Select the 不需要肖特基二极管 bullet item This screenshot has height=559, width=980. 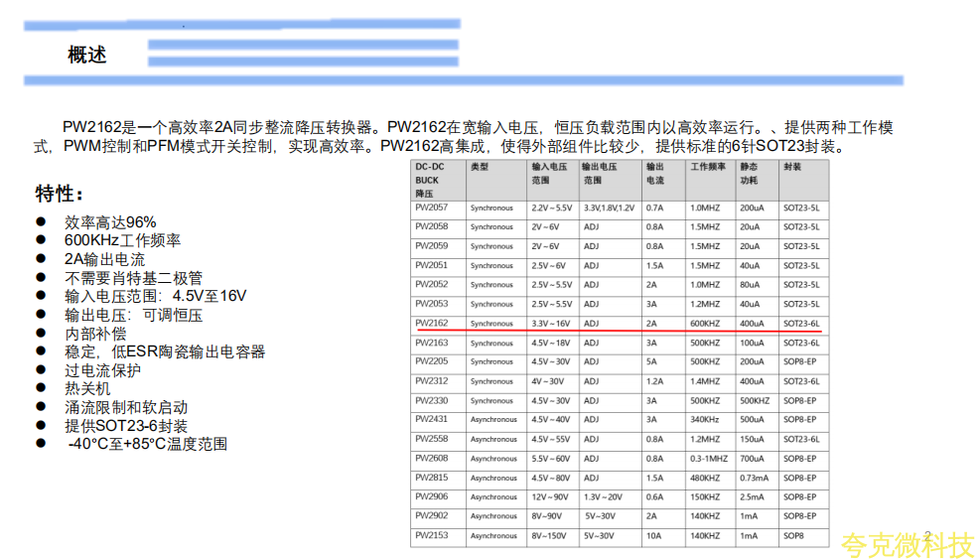[133, 277]
